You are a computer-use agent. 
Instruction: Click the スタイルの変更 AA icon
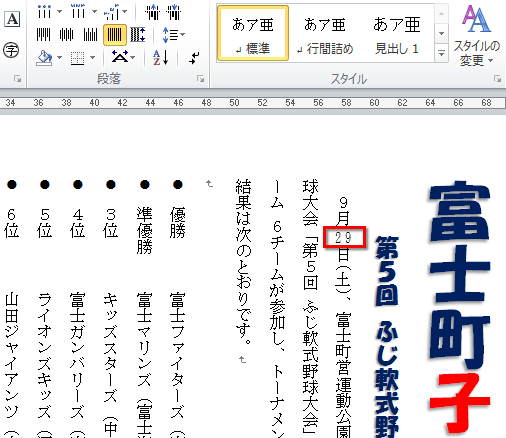pyautogui.click(x=476, y=19)
